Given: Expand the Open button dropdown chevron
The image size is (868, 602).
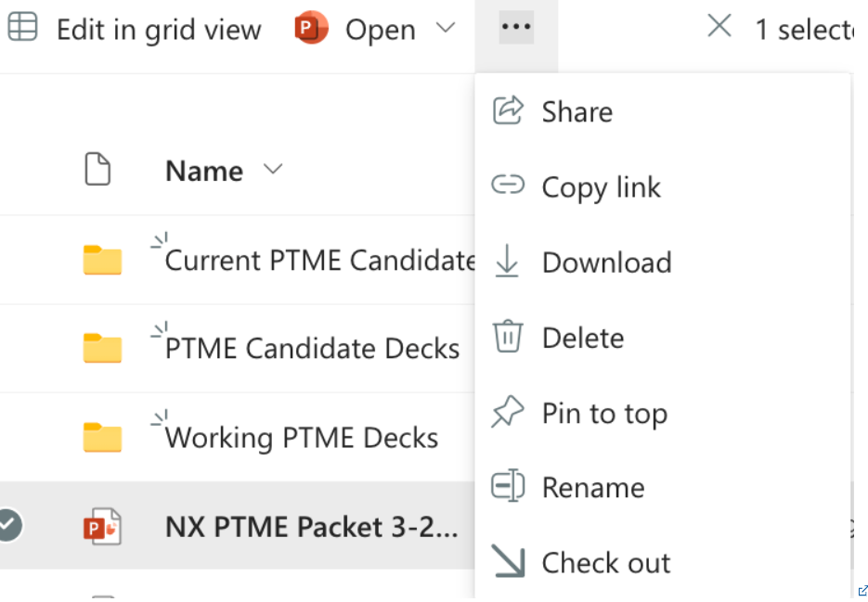Looking at the screenshot, I should (445, 27).
